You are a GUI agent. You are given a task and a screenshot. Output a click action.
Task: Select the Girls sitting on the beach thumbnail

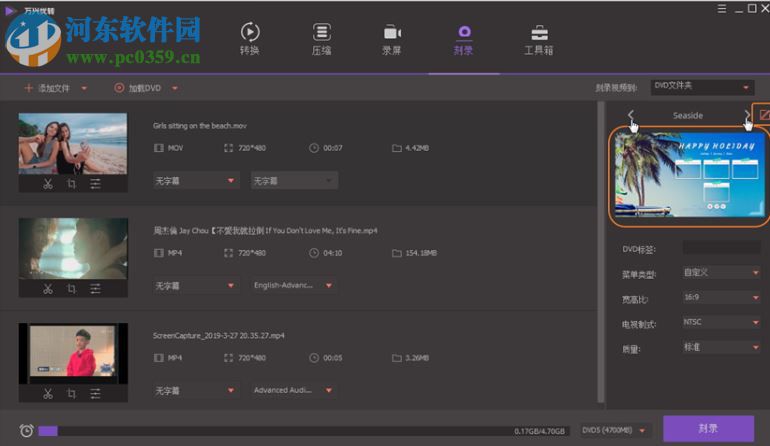(73, 143)
